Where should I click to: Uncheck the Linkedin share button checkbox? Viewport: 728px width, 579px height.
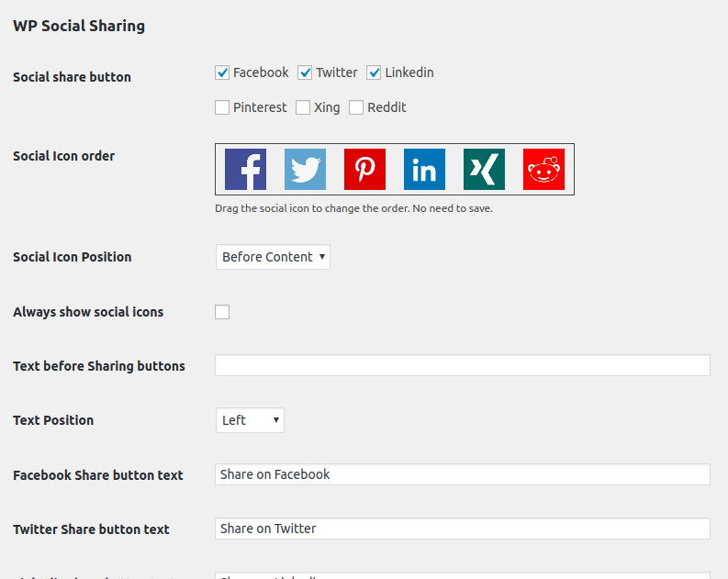(374, 72)
